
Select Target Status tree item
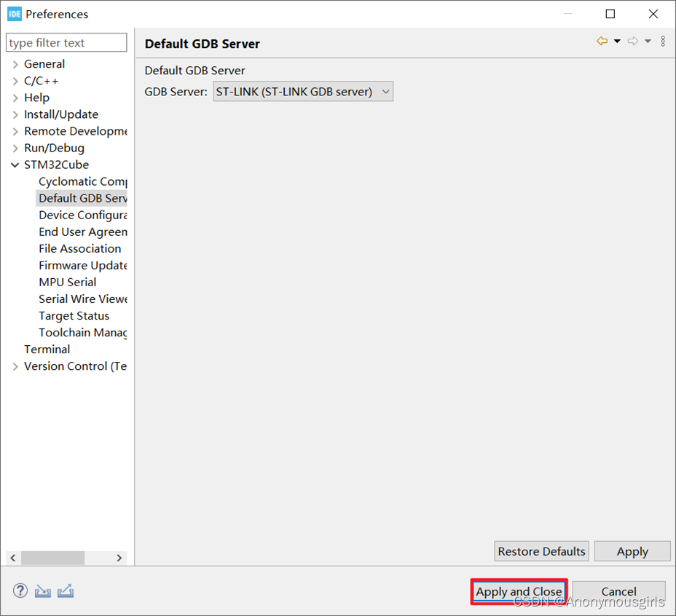coord(74,315)
